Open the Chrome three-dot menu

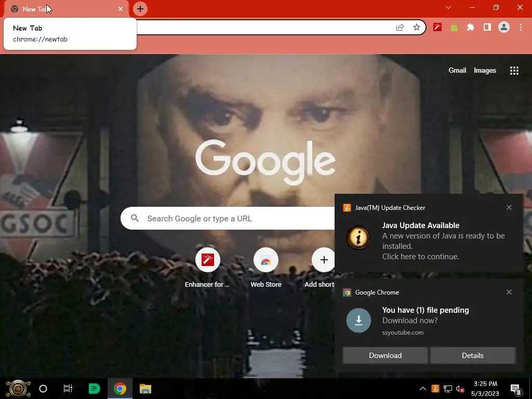[521, 28]
